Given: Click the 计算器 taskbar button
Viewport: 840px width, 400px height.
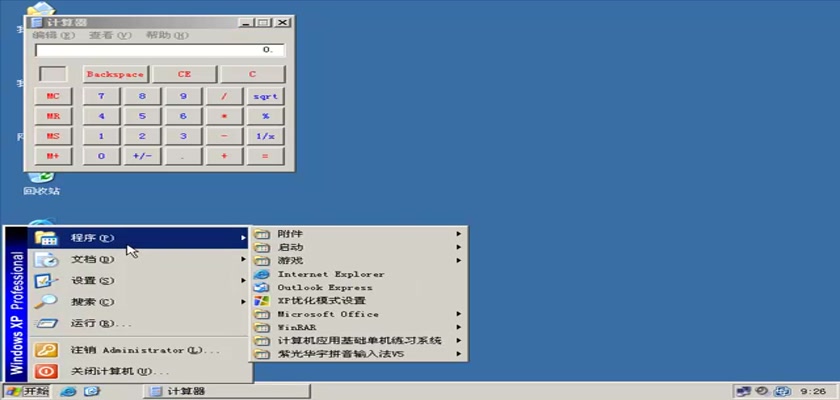Looking at the screenshot, I should click(228, 391).
